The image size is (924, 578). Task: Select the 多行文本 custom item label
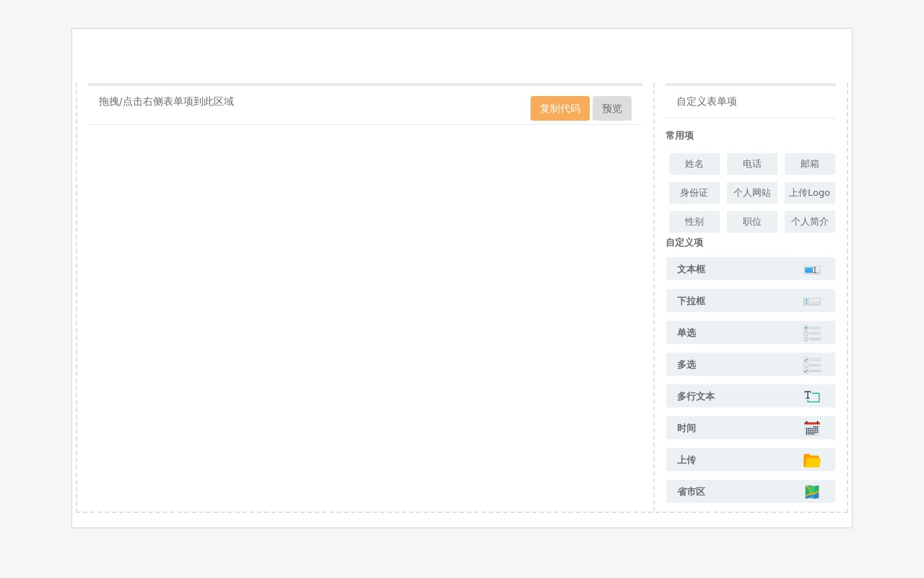coord(696,396)
